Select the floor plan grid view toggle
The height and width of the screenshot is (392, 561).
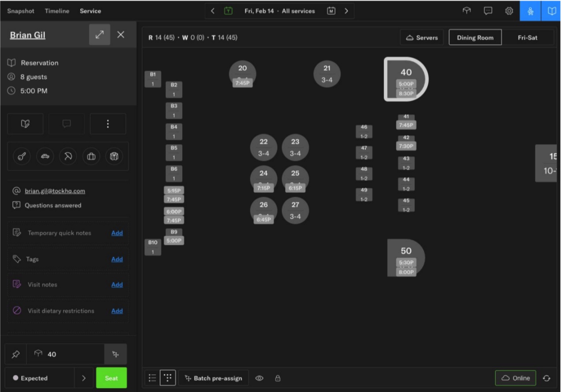point(168,378)
